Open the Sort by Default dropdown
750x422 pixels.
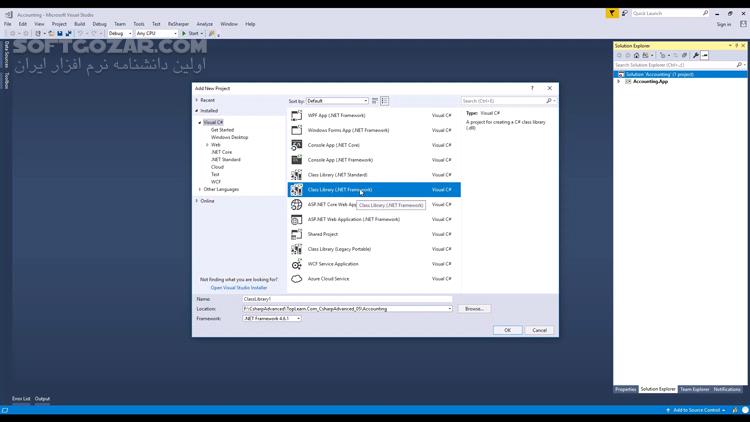coord(337,101)
